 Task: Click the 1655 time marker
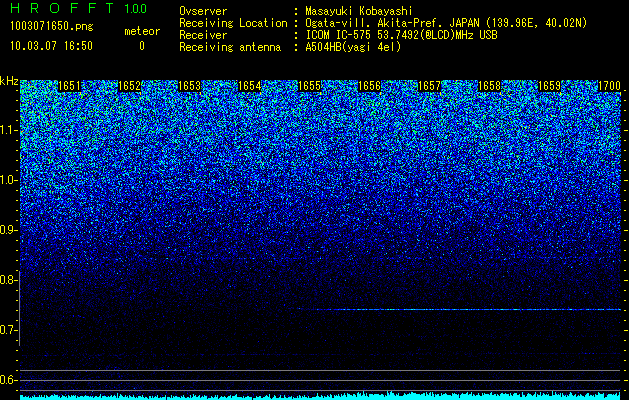pos(309,86)
